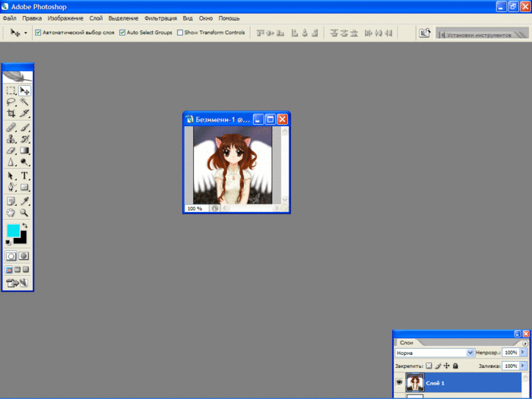Toggle lock all padlock icon
The height and width of the screenshot is (399, 532).
(456, 366)
